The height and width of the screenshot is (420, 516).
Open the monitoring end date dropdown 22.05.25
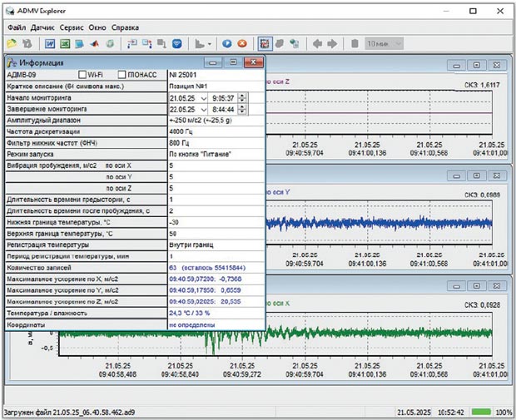point(203,110)
